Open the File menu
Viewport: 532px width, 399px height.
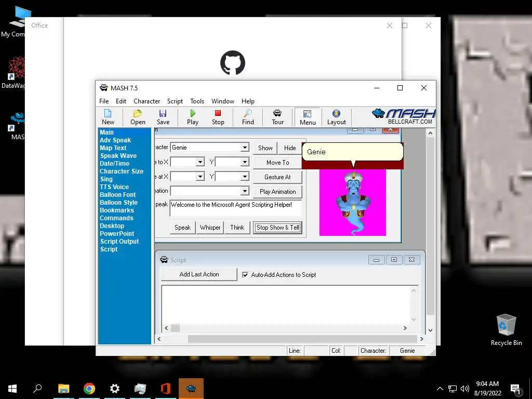click(104, 101)
